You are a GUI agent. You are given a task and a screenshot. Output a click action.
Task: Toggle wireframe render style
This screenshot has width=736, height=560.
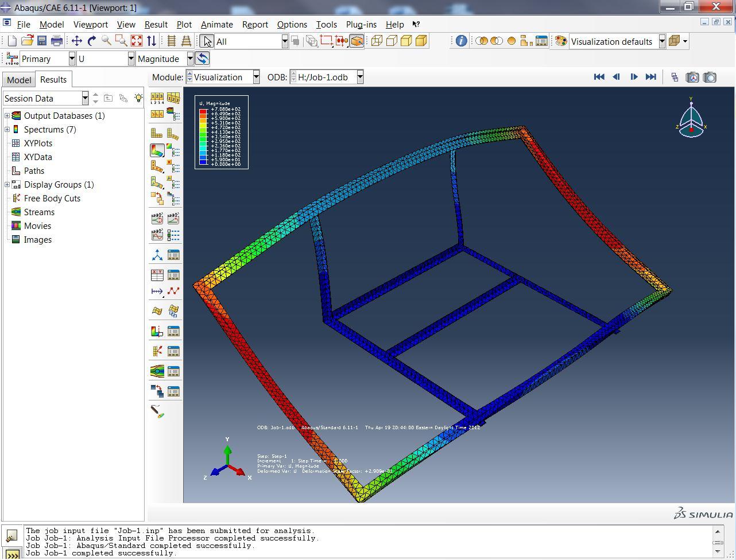coord(377,41)
